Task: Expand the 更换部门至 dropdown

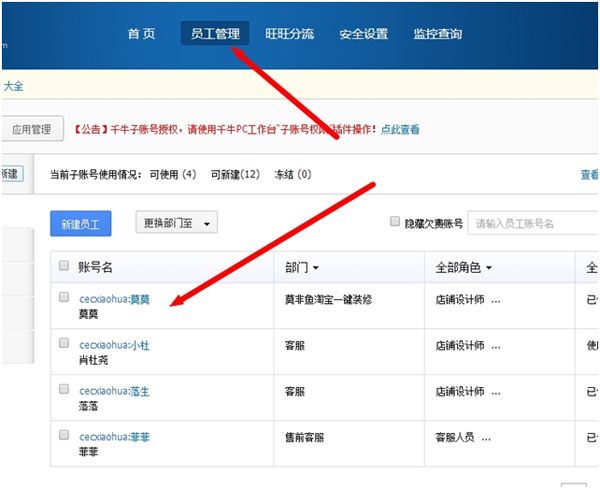Action: [177, 223]
